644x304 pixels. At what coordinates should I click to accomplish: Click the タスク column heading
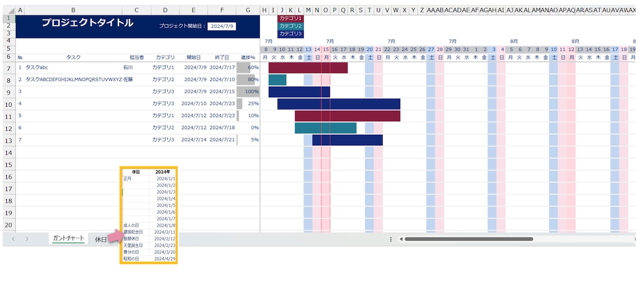pyautogui.click(x=73, y=57)
